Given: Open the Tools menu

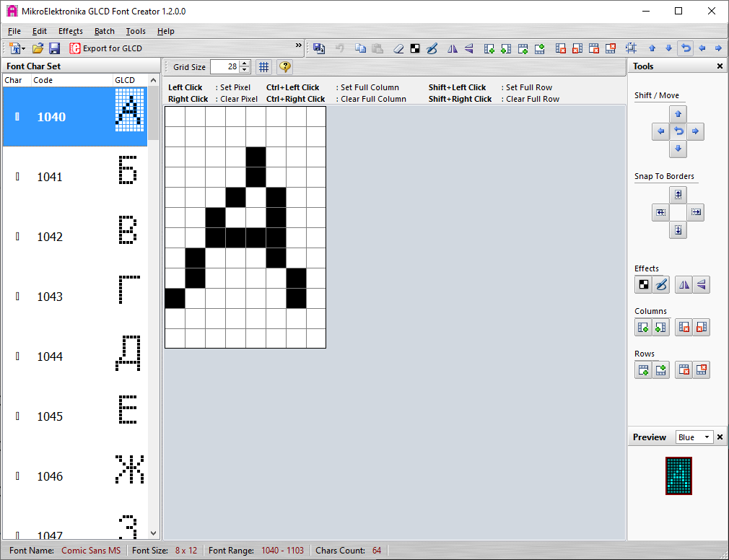Looking at the screenshot, I should (x=136, y=31).
